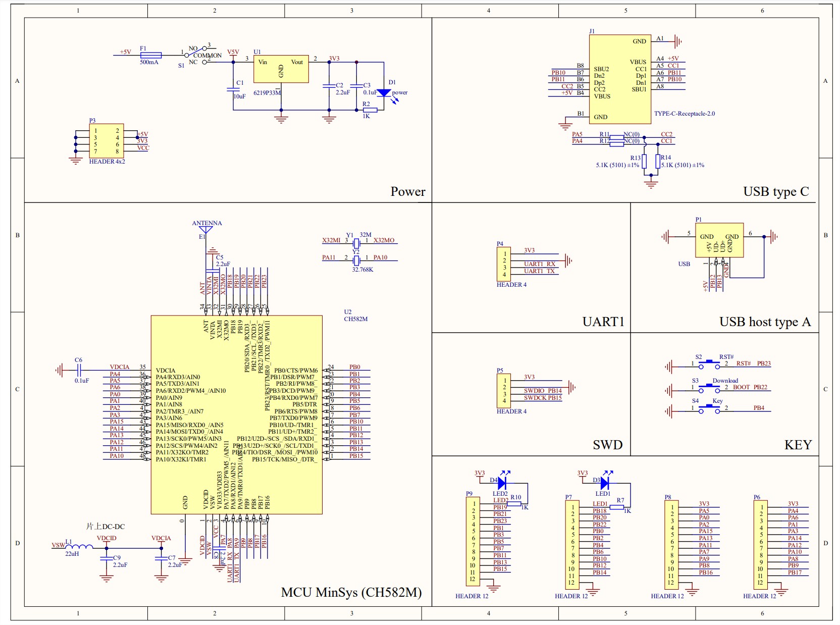The width and height of the screenshot is (840, 625).
Task: Select the 'UART1' section title
Action: pos(603,322)
